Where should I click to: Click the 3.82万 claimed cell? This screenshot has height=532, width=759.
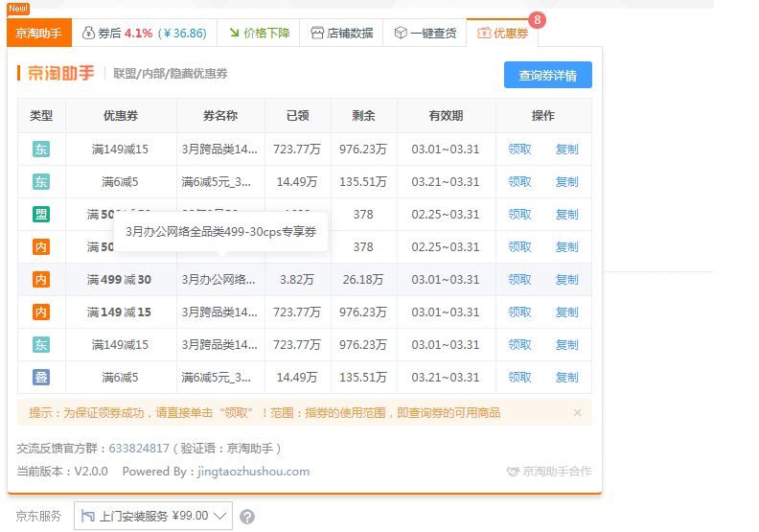[297, 279]
